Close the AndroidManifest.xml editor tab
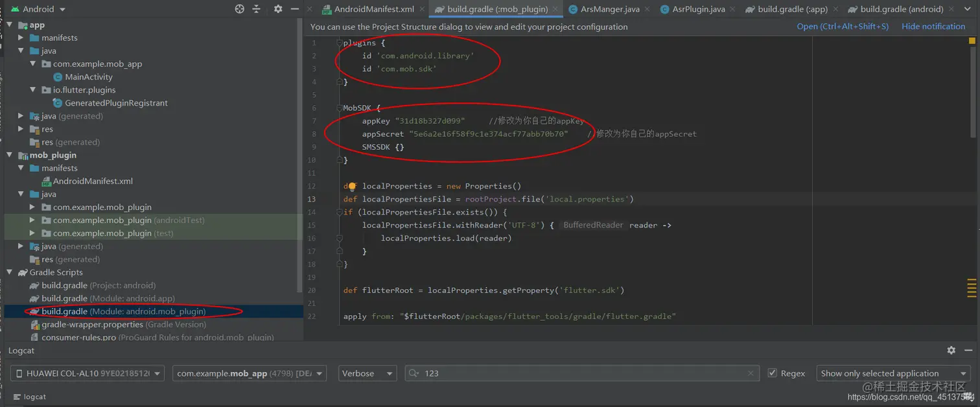The width and height of the screenshot is (980, 407). [x=423, y=9]
